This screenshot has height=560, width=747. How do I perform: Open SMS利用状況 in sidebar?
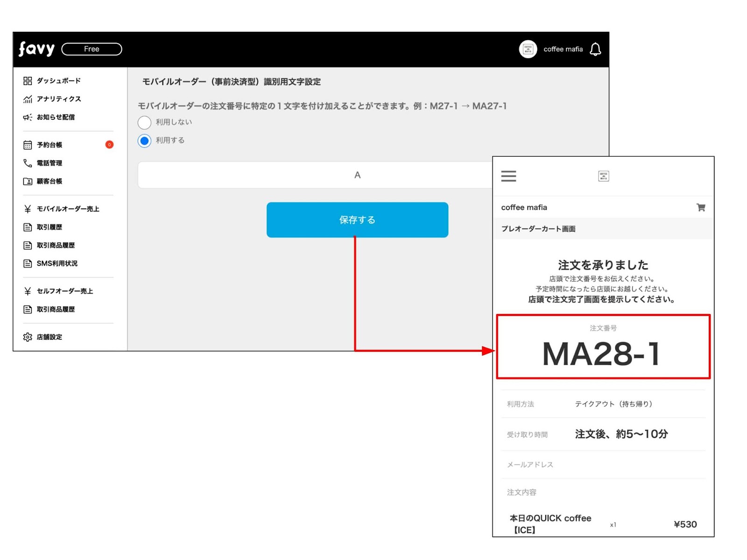57,263
